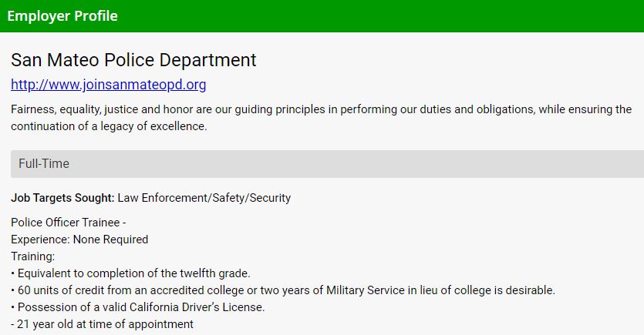
Task: Click the legacy of excellence text line
Action: [x=109, y=126]
